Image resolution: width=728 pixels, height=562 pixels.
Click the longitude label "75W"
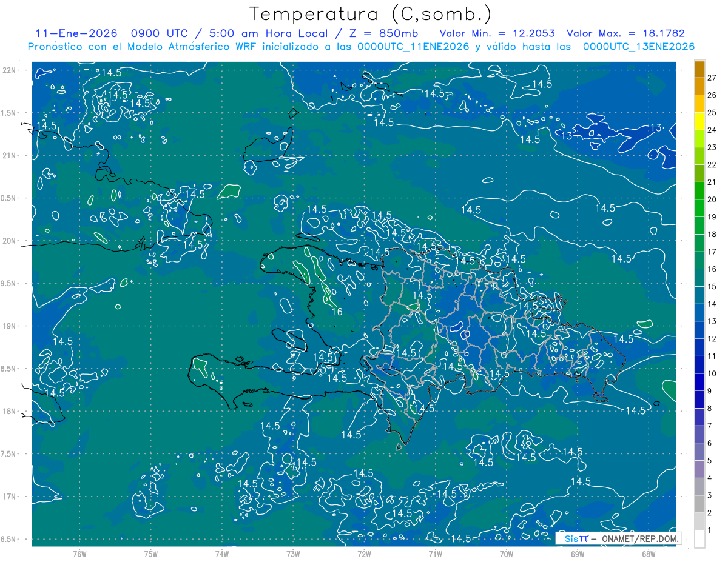[151, 554]
